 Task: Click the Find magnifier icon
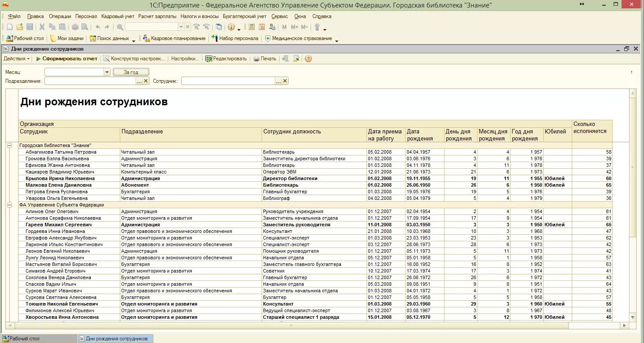tap(120, 27)
